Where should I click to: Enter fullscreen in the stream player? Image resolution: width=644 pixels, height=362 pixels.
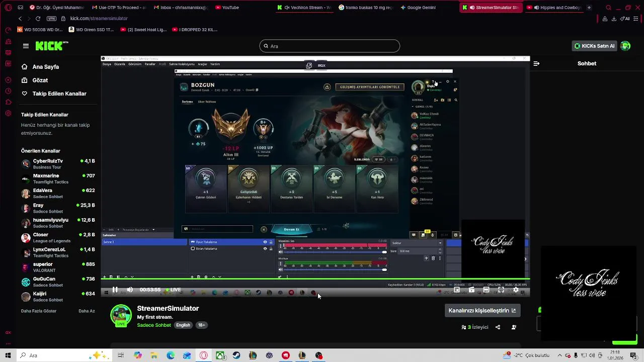point(501,290)
